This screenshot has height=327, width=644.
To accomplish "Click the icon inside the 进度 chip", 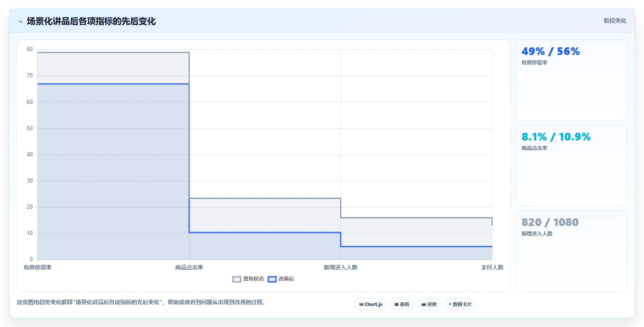I will tap(423, 304).
